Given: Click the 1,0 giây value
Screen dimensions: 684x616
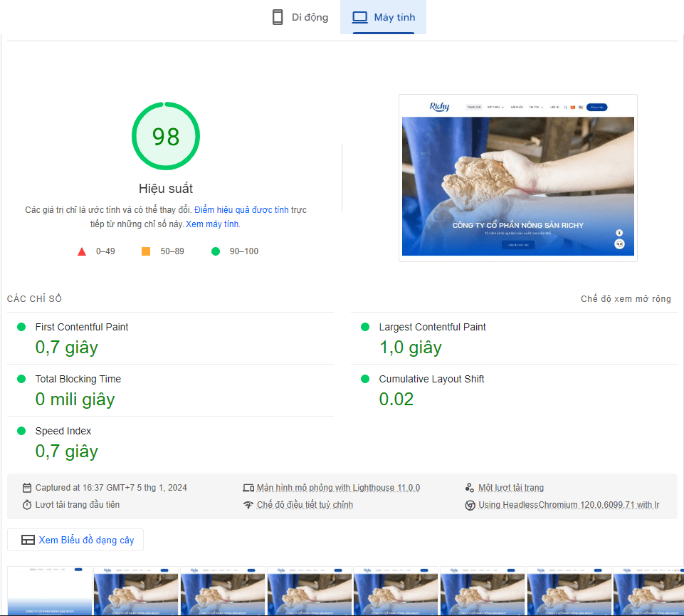Looking at the screenshot, I should click(411, 348).
